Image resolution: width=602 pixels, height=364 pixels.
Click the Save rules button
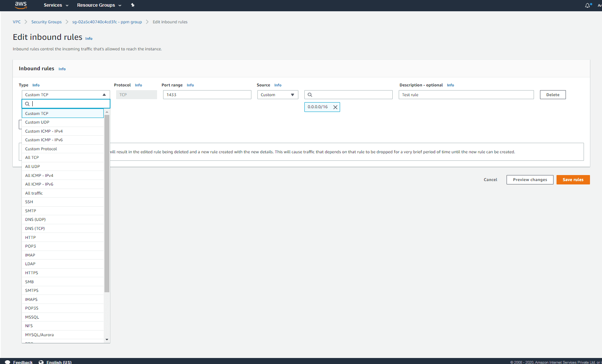click(x=573, y=180)
